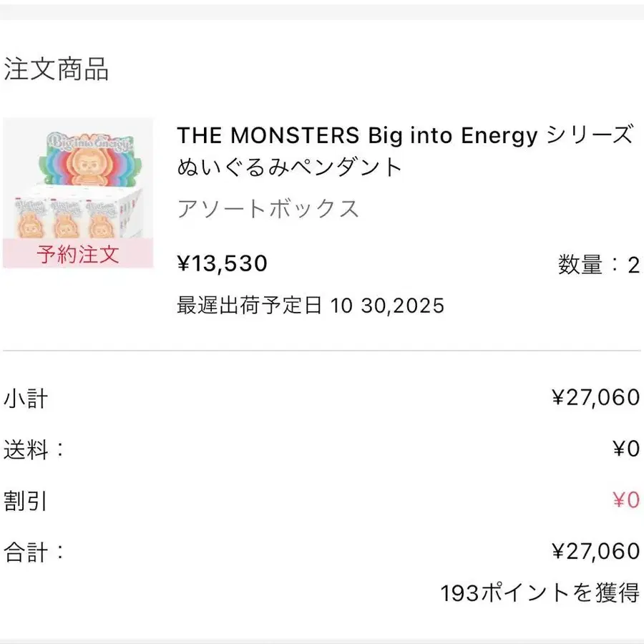Viewport: 644px width, 644px height.
Task: Click the ¥13,530 unit price
Action: coord(222,264)
